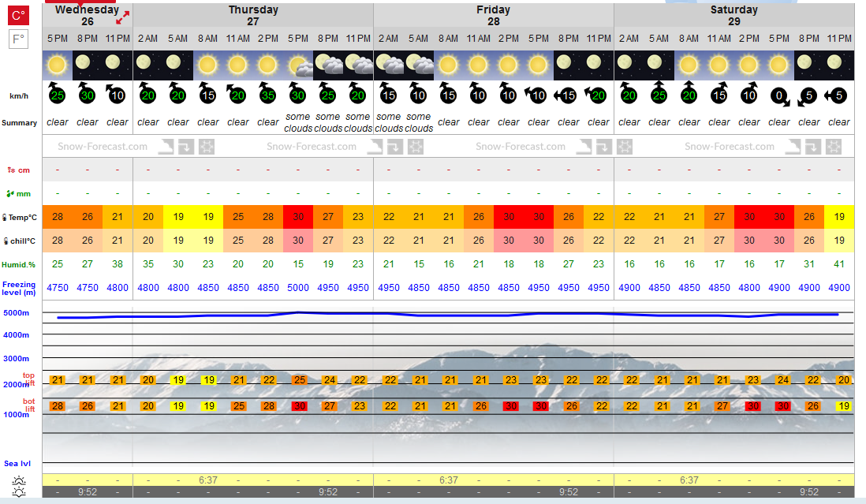Click the Friday 8 AM 'clear' summary
The height and width of the screenshot is (504, 866).
449,122
